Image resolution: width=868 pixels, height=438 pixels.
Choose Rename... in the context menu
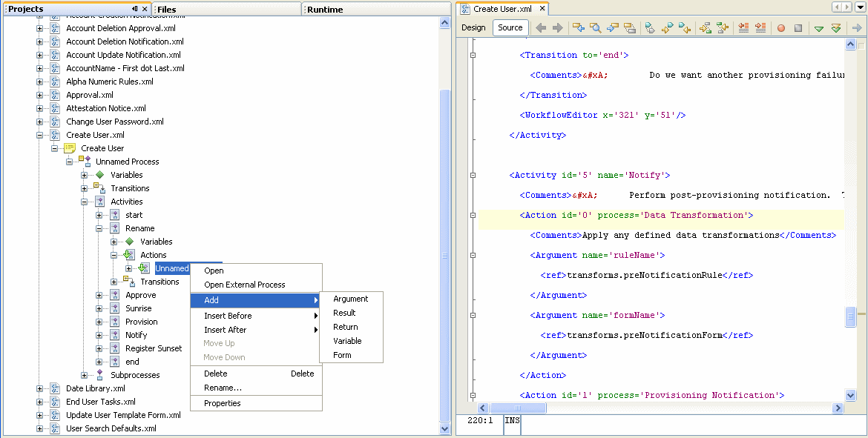pos(256,388)
